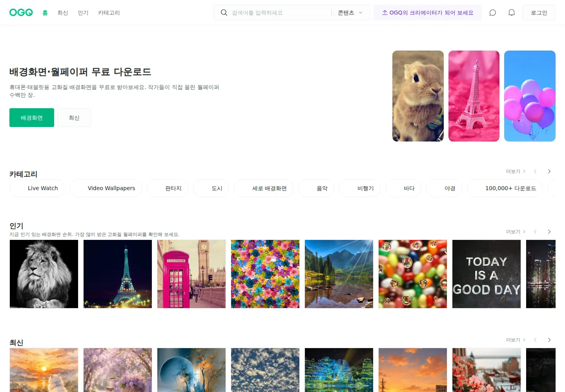This screenshot has width=565, height=392.
Task: Select the 판타지 category chip
Action: point(168,188)
